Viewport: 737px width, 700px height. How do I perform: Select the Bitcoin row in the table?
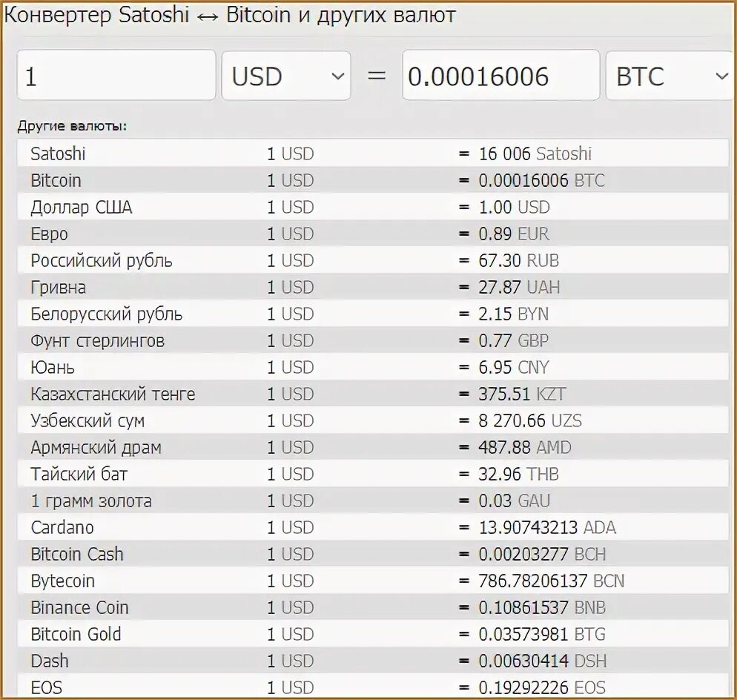tap(373, 180)
